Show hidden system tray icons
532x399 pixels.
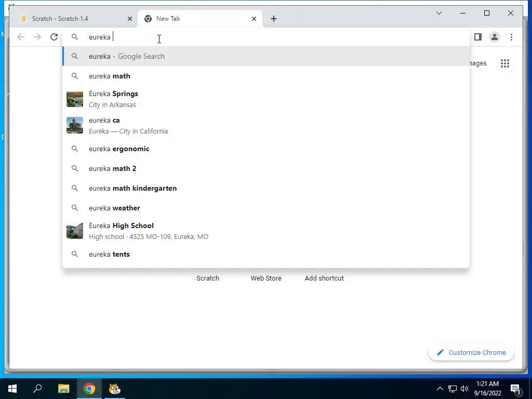440,389
